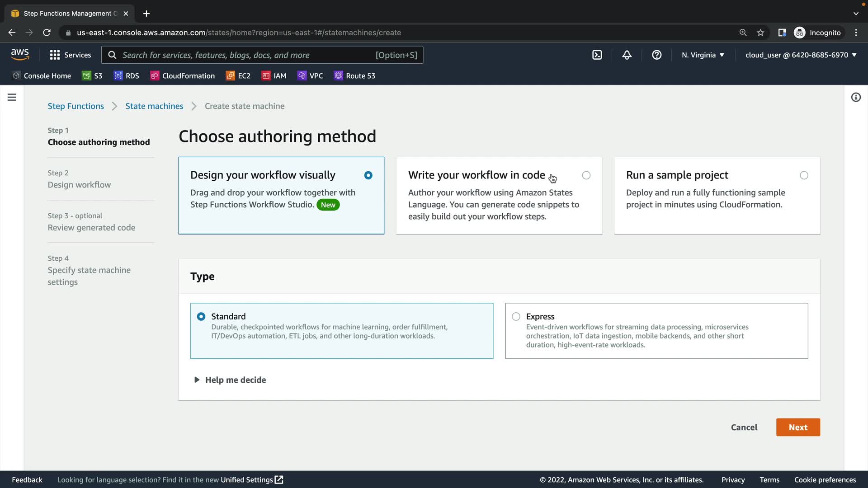
Task: Navigate to Step Functions breadcrumb link
Action: pyautogui.click(x=76, y=106)
